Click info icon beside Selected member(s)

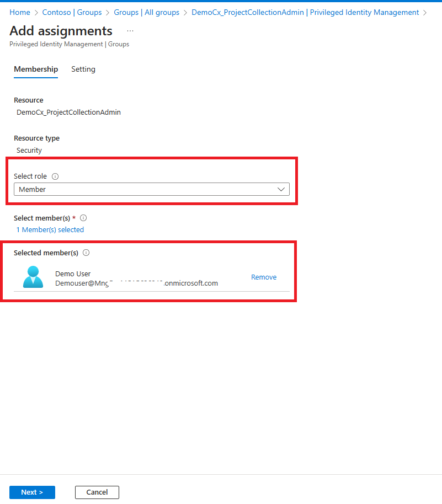[x=86, y=253]
